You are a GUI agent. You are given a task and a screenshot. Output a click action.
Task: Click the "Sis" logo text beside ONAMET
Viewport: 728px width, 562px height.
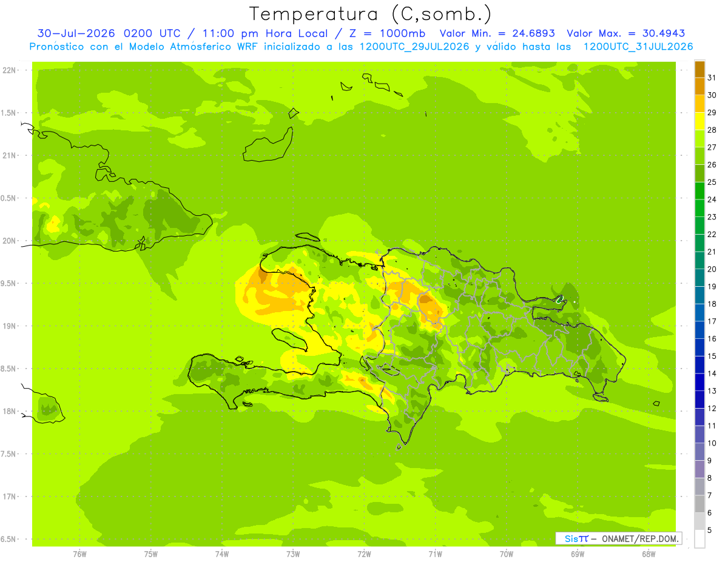click(570, 538)
